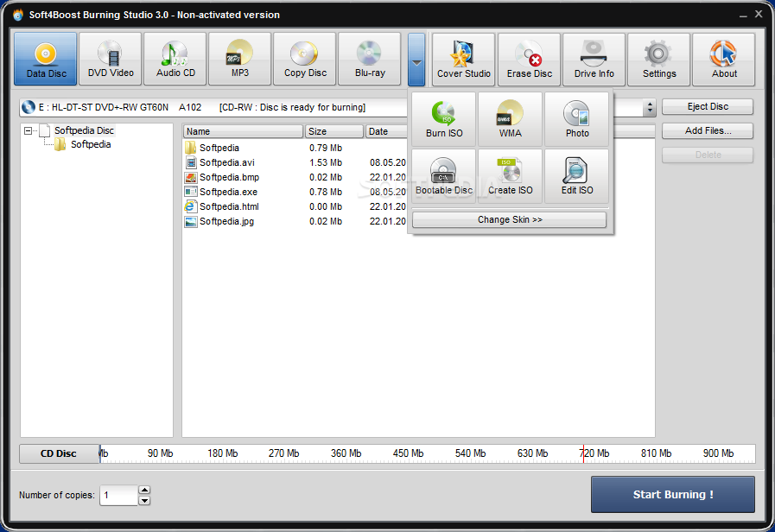Click the 0.78 Mb size value
The height and width of the screenshot is (532, 775).
pos(326,192)
